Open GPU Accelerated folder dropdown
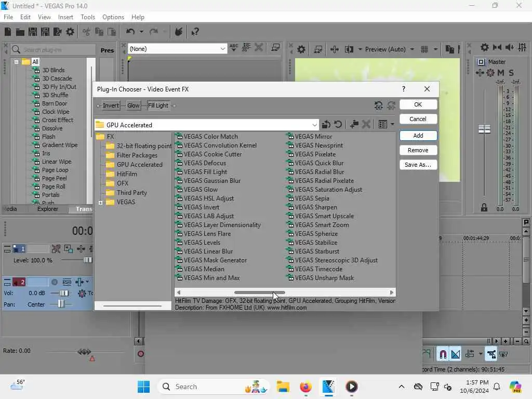The height and width of the screenshot is (399, 532). coord(314,125)
